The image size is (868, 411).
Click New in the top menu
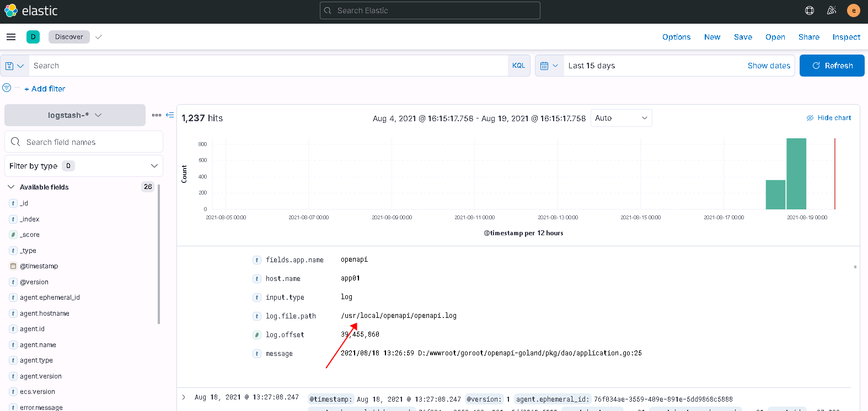click(712, 37)
